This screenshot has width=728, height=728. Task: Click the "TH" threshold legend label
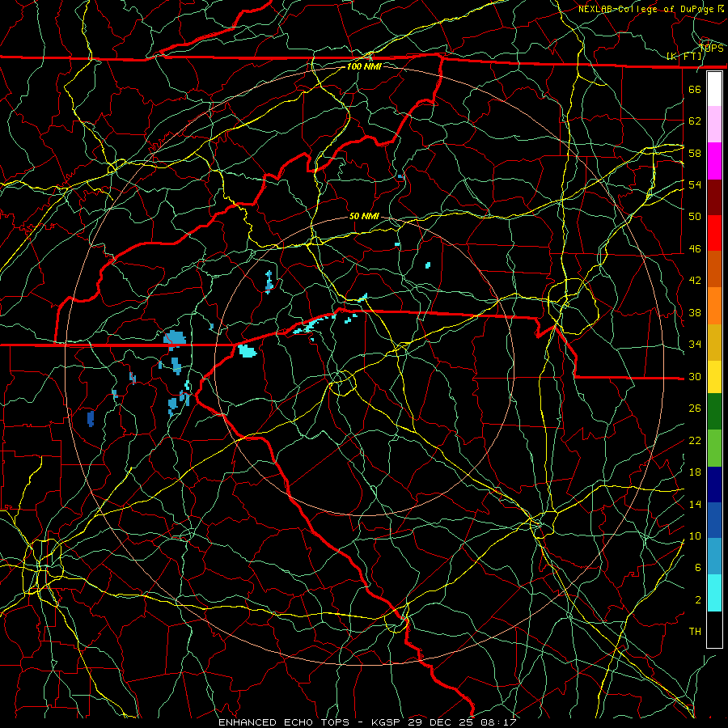tap(695, 632)
